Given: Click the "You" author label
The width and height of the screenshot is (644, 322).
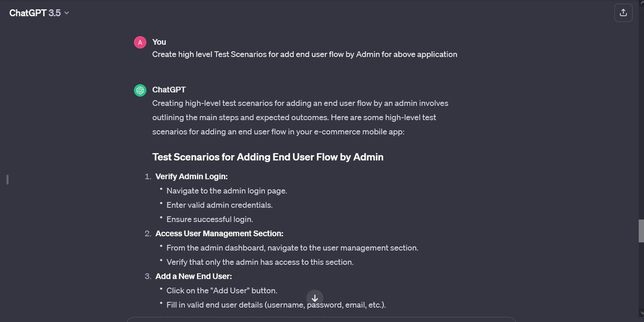Looking at the screenshot, I should pos(159,42).
